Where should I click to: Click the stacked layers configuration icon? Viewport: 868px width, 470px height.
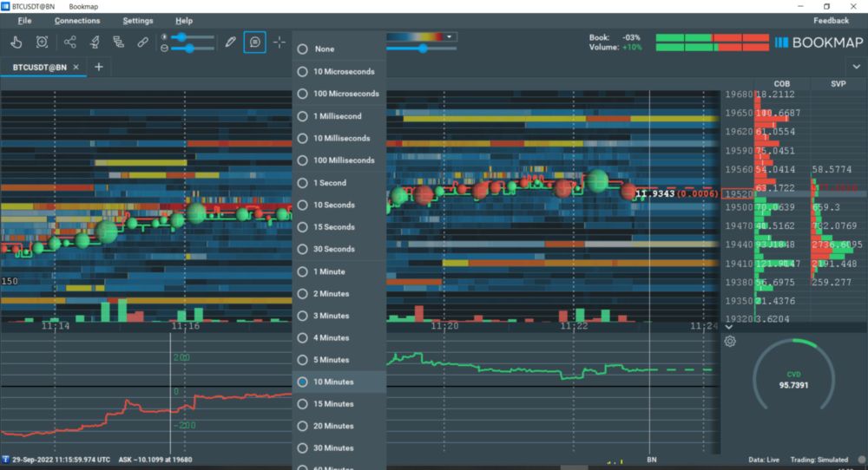118,42
